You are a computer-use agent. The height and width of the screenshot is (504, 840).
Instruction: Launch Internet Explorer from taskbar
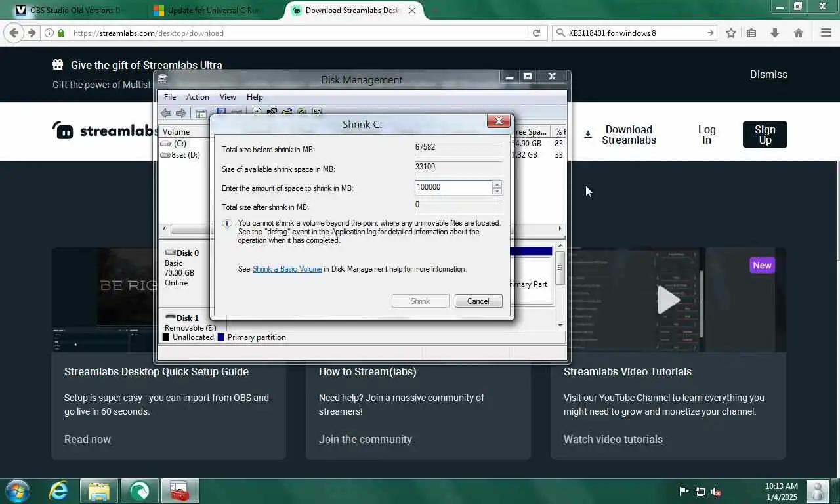[58, 491]
